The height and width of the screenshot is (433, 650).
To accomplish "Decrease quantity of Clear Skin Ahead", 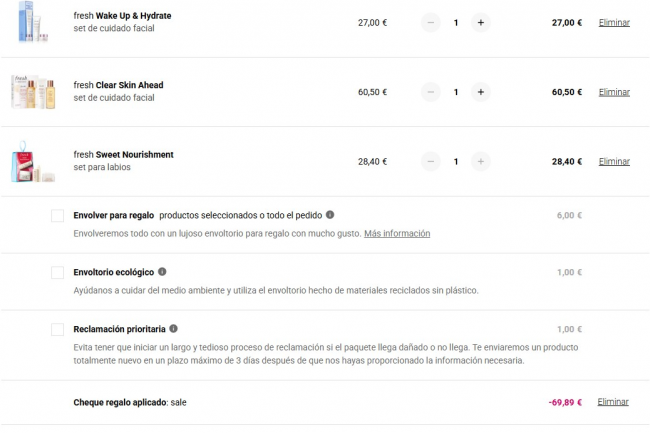I will (431, 92).
